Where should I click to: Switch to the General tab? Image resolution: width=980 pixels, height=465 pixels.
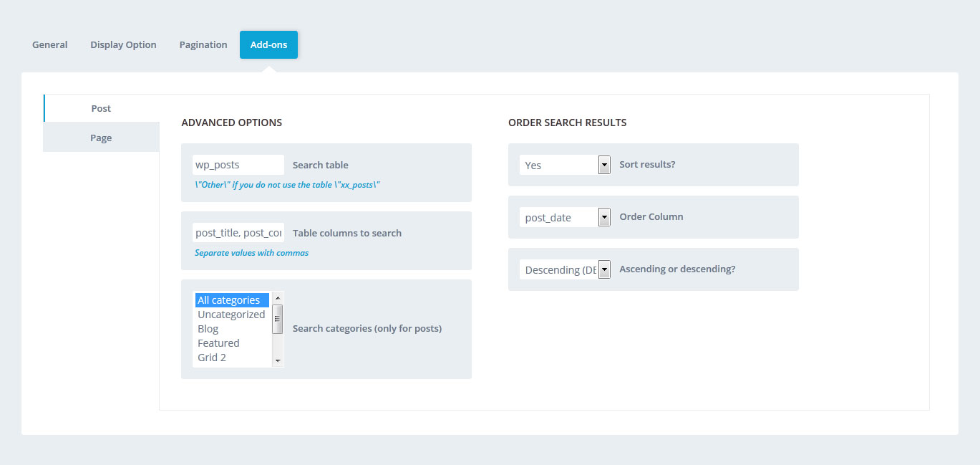coord(50,44)
